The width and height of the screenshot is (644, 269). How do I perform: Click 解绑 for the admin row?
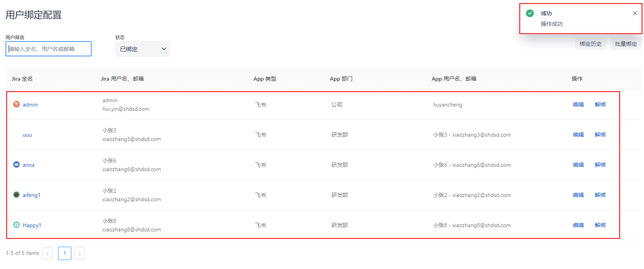coord(600,105)
